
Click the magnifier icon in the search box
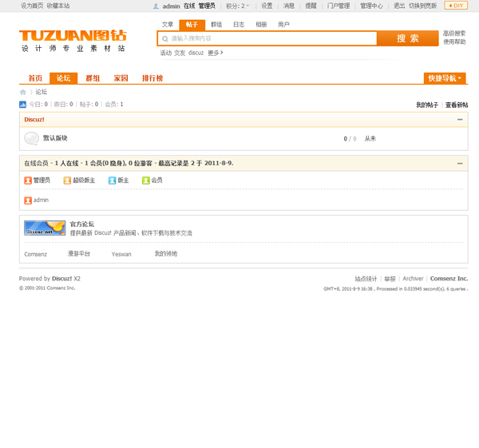pos(165,39)
